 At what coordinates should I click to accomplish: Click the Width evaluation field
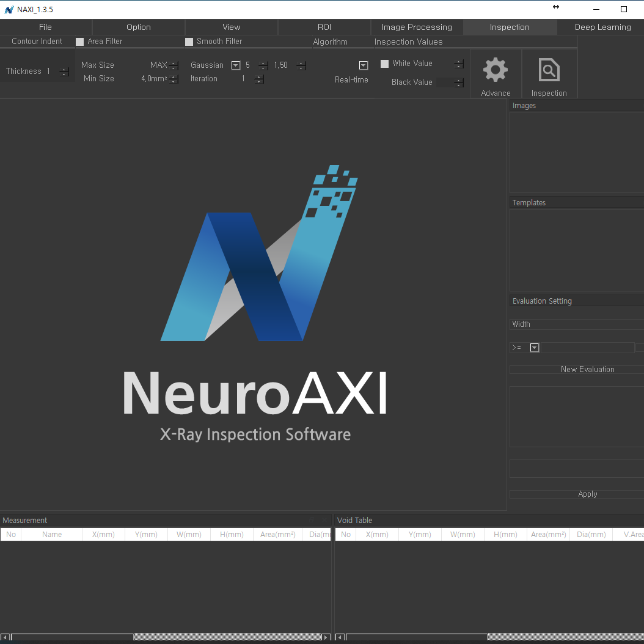click(x=577, y=324)
